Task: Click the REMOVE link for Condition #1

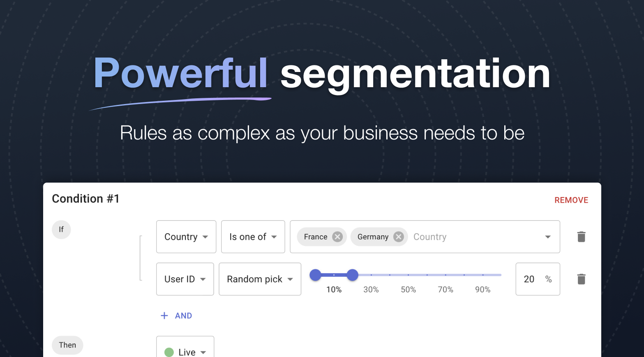Action: pos(571,200)
